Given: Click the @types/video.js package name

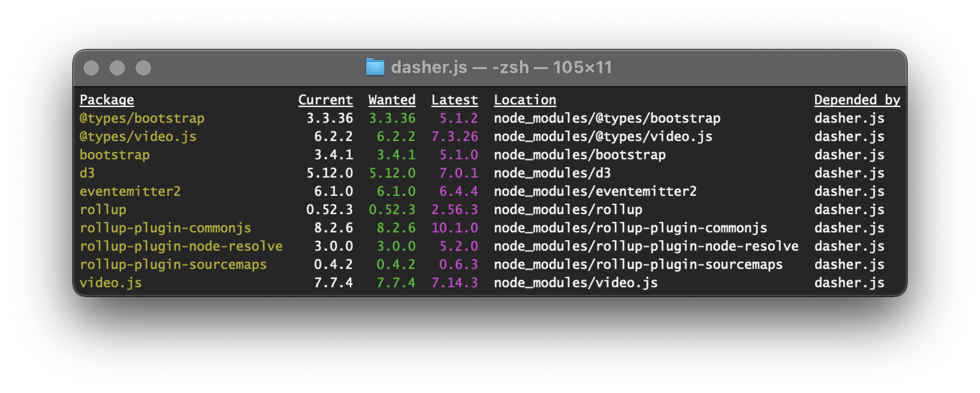Looking at the screenshot, I should [x=138, y=136].
